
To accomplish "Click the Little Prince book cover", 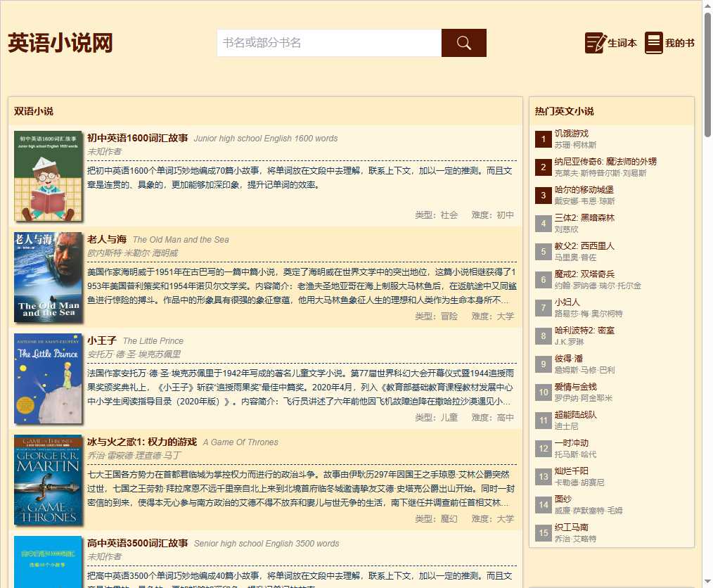I will point(48,378).
